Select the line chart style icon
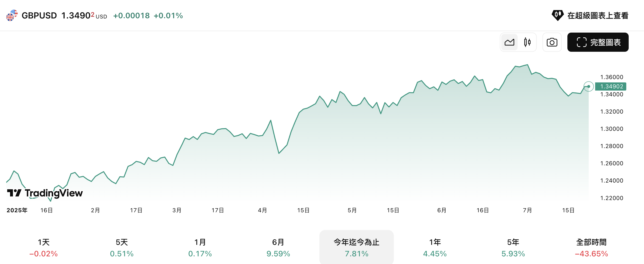This screenshot has width=644, height=264. [509, 42]
